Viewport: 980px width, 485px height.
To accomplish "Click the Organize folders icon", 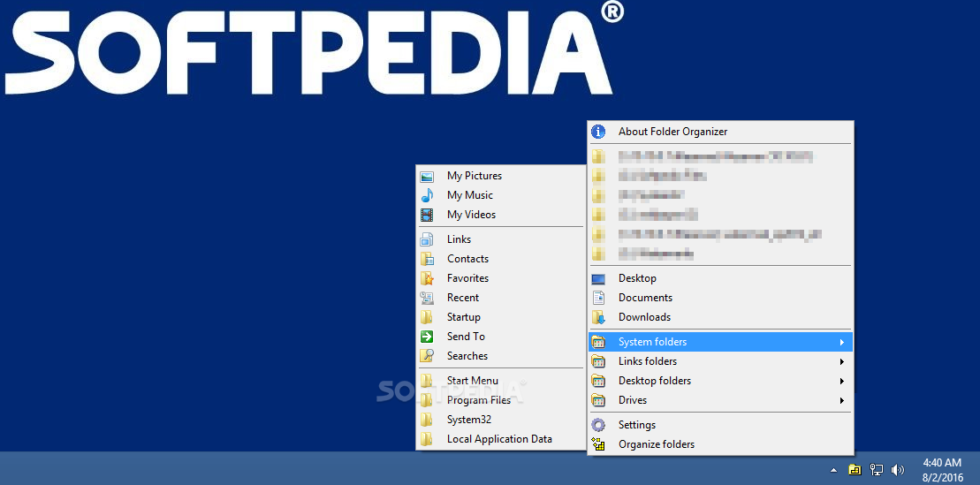I will pos(598,444).
